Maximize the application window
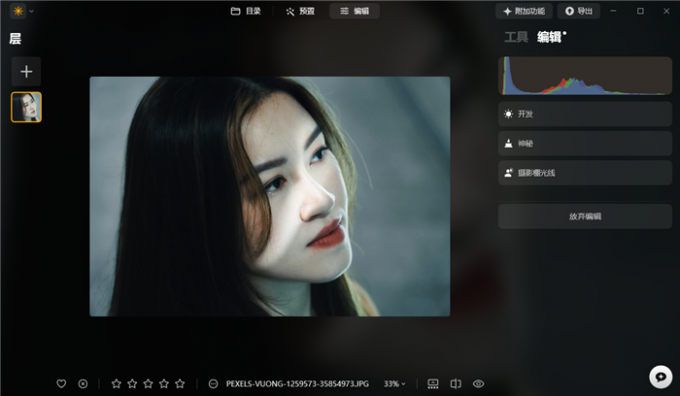 click(x=640, y=11)
